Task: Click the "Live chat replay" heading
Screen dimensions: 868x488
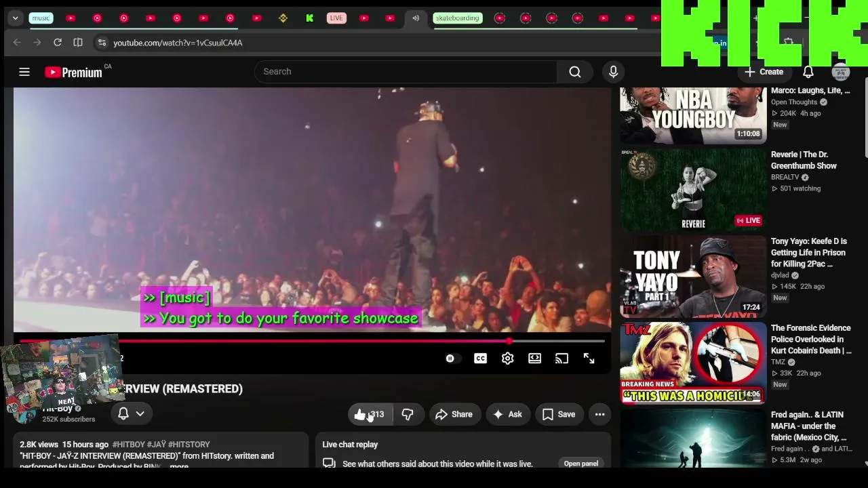Action: (x=350, y=445)
